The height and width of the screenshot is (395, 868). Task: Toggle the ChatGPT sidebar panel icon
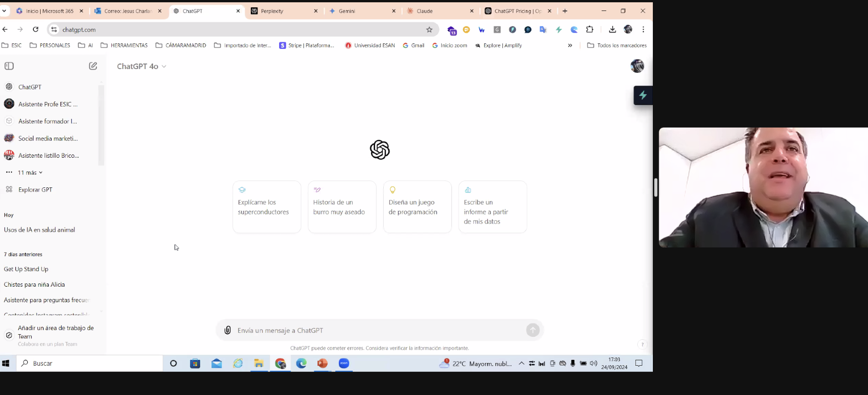pos(9,66)
